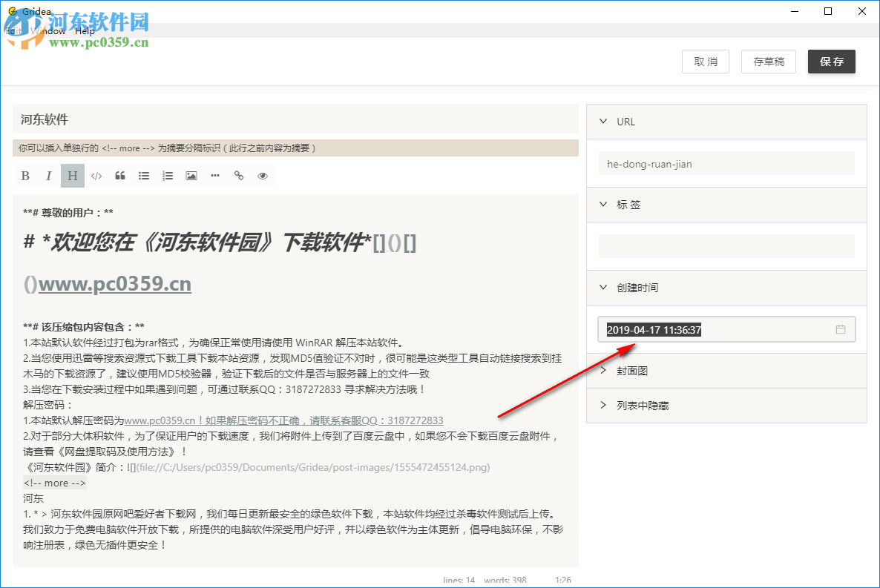
Task: Insert code with the </> icon
Action: point(96,176)
